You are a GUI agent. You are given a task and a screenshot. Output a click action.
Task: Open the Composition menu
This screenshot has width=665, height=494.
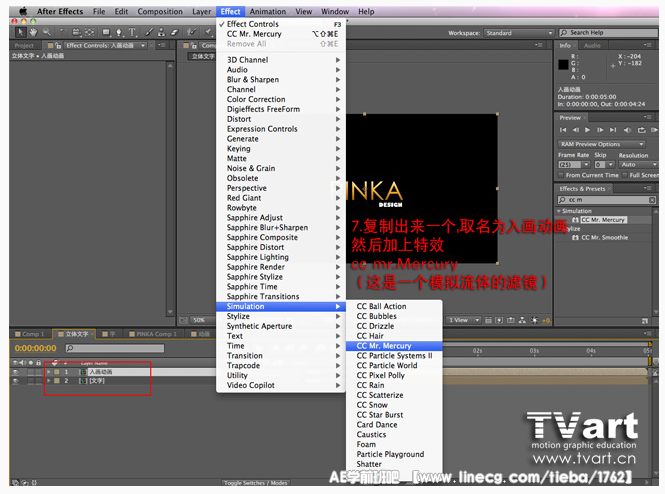pyautogui.click(x=159, y=11)
